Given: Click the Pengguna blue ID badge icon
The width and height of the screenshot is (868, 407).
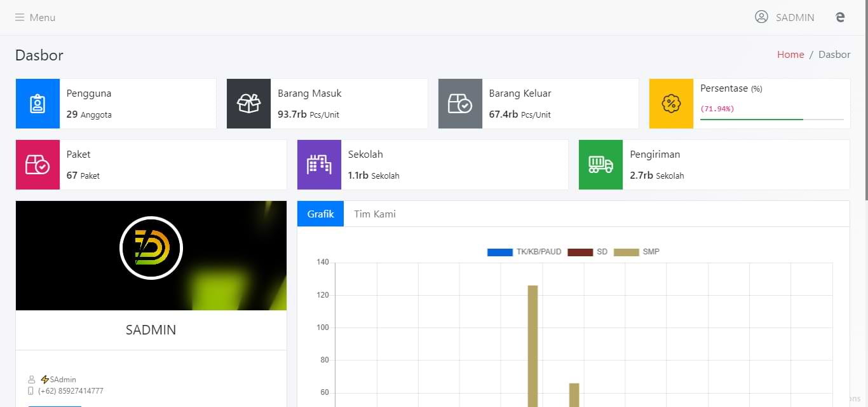Looking at the screenshot, I should (37, 104).
